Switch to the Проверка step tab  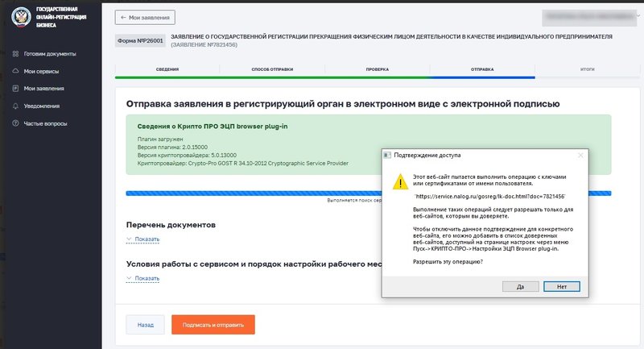(x=378, y=69)
